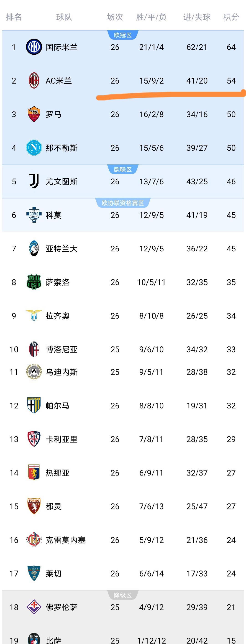
Task: Select the 排名 column header
Action: [x=14, y=17]
